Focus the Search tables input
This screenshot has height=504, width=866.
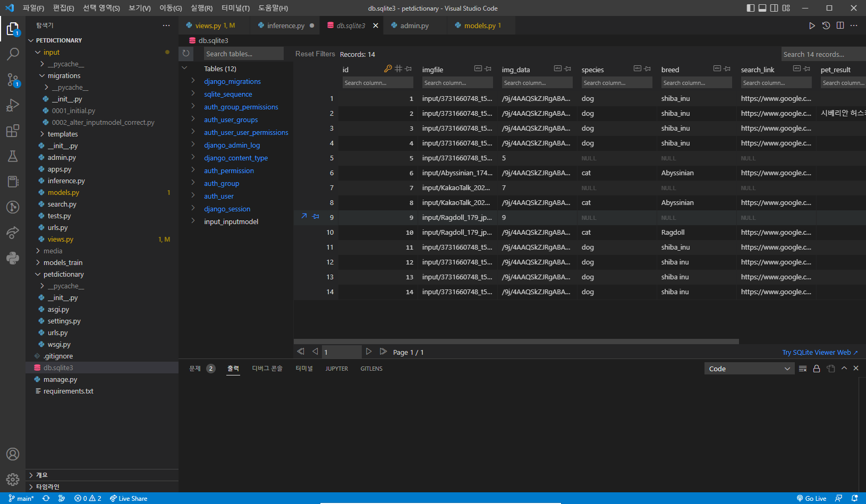[243, 54]
